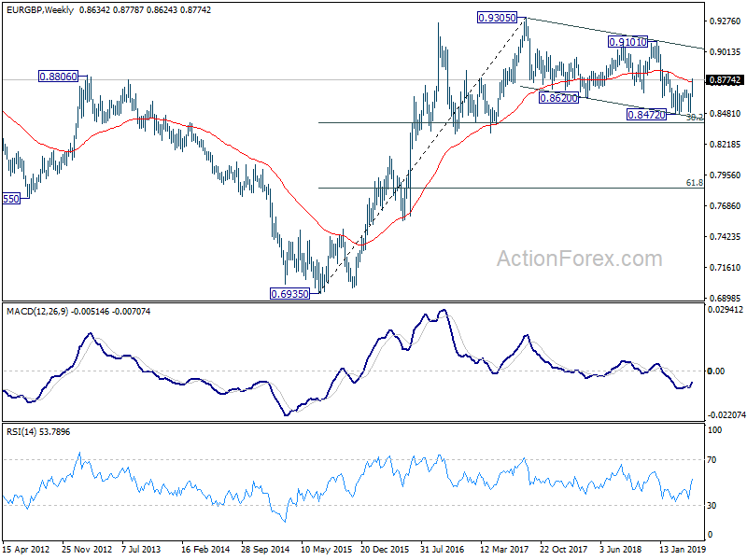Click the RSI 30 level label
The width and height of the screenshot is (747, 560).
712,505
